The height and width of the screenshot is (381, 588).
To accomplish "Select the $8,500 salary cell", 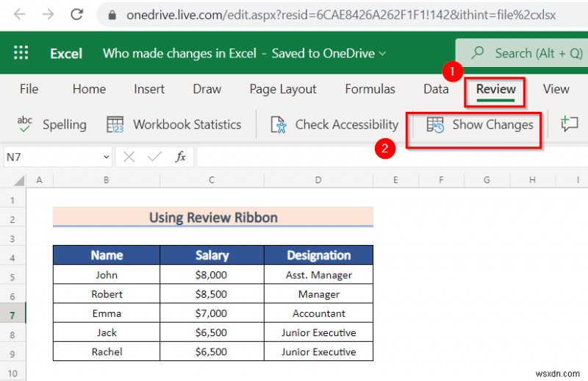I will point(212,294).
